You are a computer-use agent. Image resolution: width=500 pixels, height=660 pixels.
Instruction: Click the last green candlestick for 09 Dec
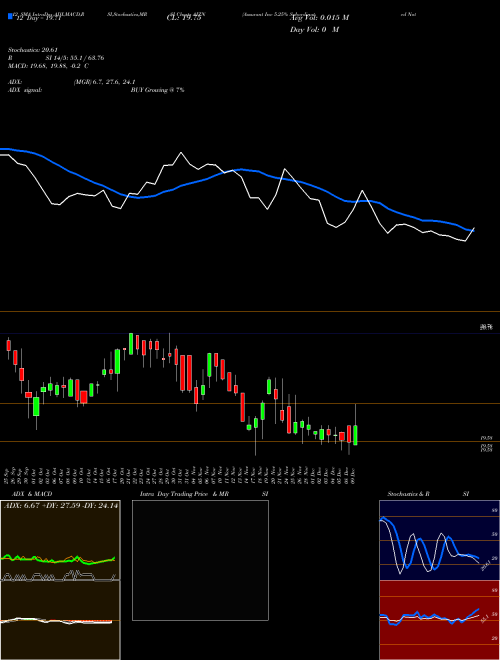pyautogui.click(x=356, y=435)
